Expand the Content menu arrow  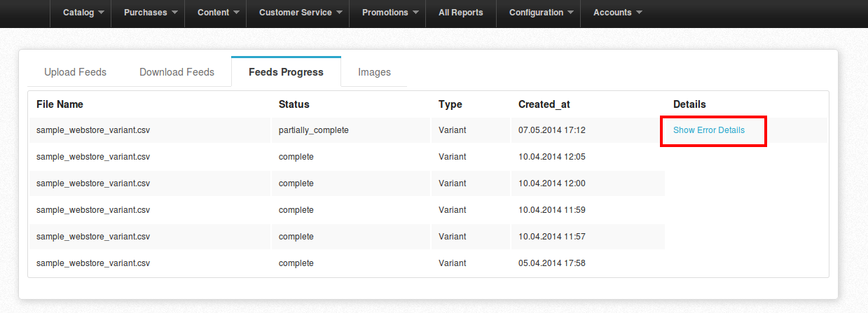pos(235,13)
